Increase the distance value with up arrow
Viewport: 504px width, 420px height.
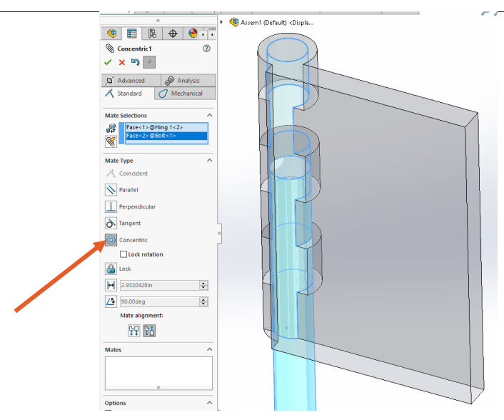(203, 283)
